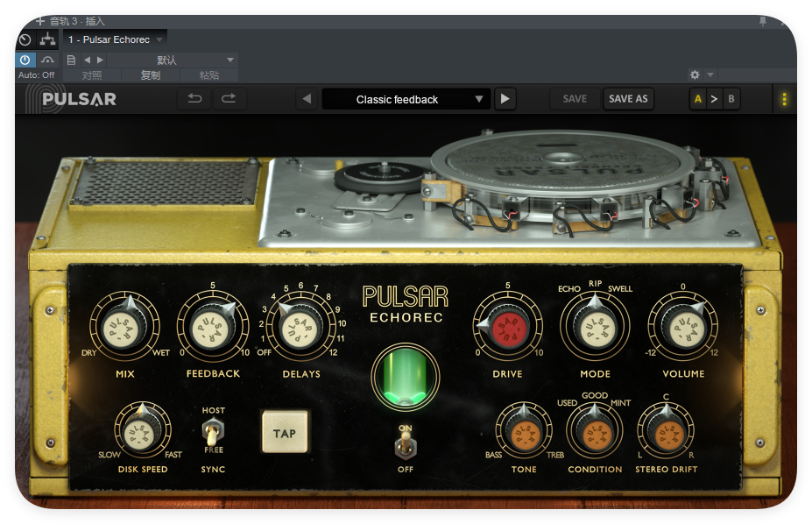Click the undo arrow in Pulsar toolbar
The width and height of the screenshot is (812, 524).
pyautogui.click(x=194, y=98)
